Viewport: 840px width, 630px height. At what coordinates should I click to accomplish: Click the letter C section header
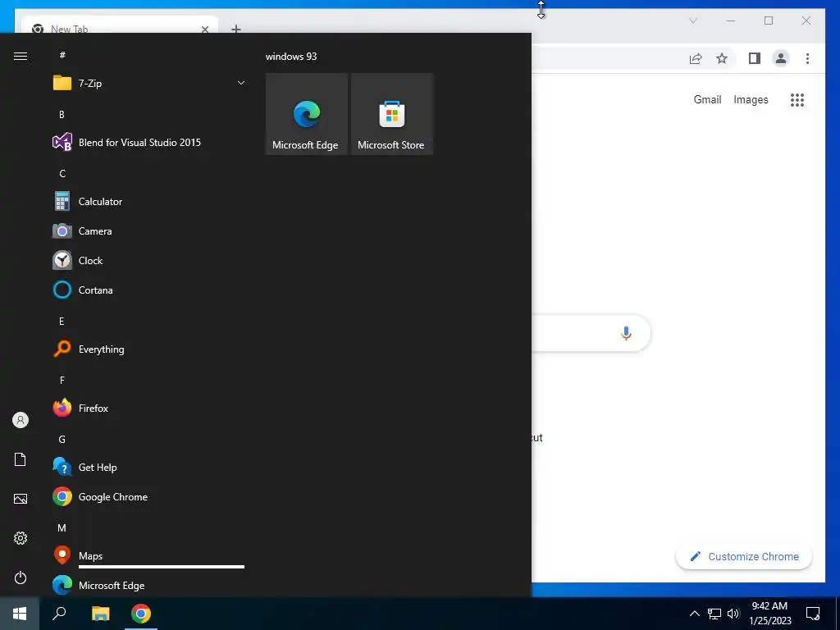pos(62,174)
